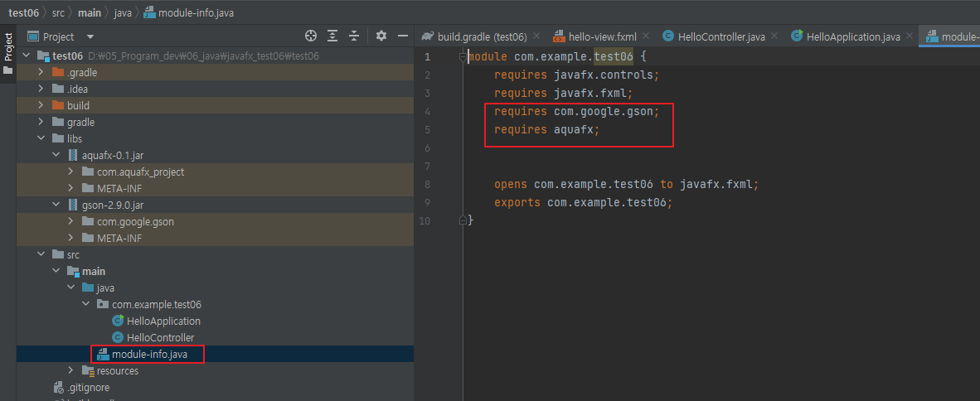
Task: Collapse com.example.test06 package node
Action: tap(85, 304)
